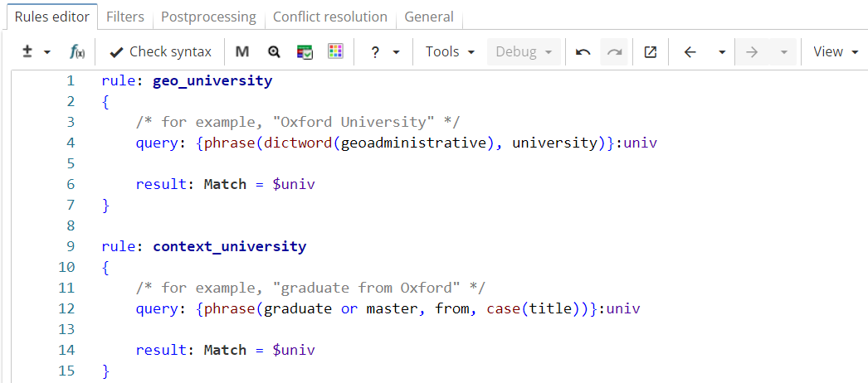Expand the help dropdown arrow

396,52
